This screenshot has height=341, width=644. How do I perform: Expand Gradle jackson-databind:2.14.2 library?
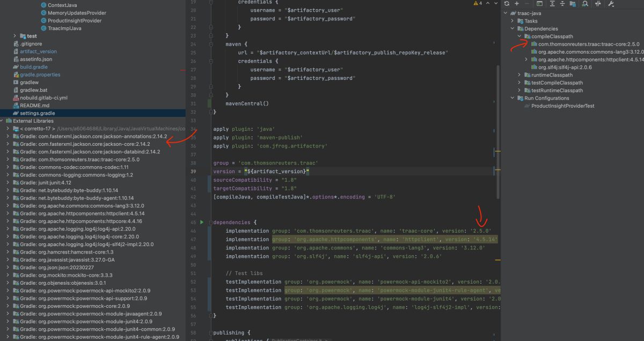tap(8, 152)
